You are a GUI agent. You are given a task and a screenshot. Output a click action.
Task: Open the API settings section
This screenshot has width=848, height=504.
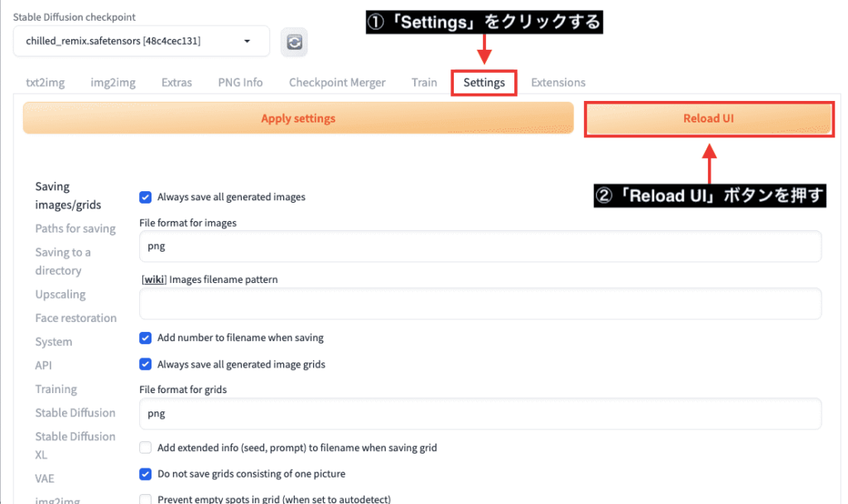click(43, 366)
